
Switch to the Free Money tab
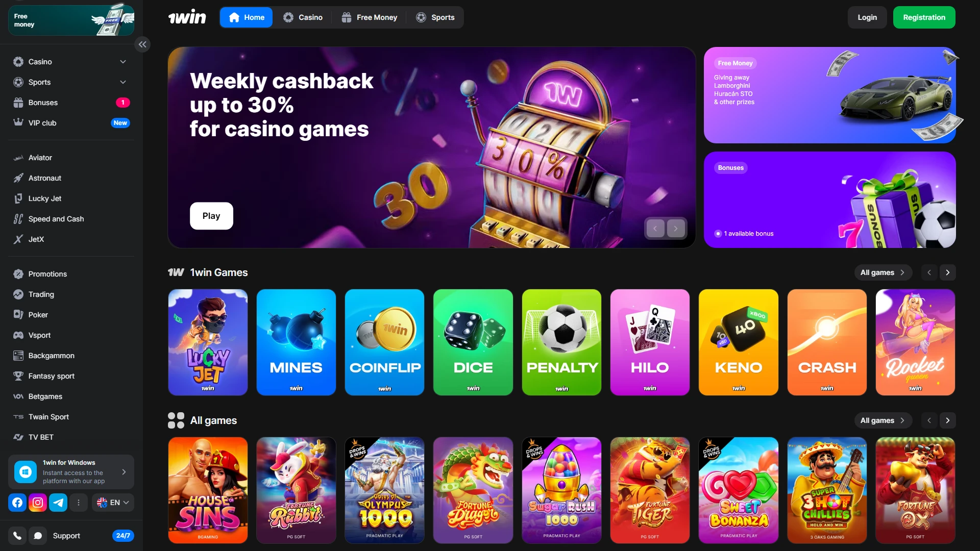(370, 17)
